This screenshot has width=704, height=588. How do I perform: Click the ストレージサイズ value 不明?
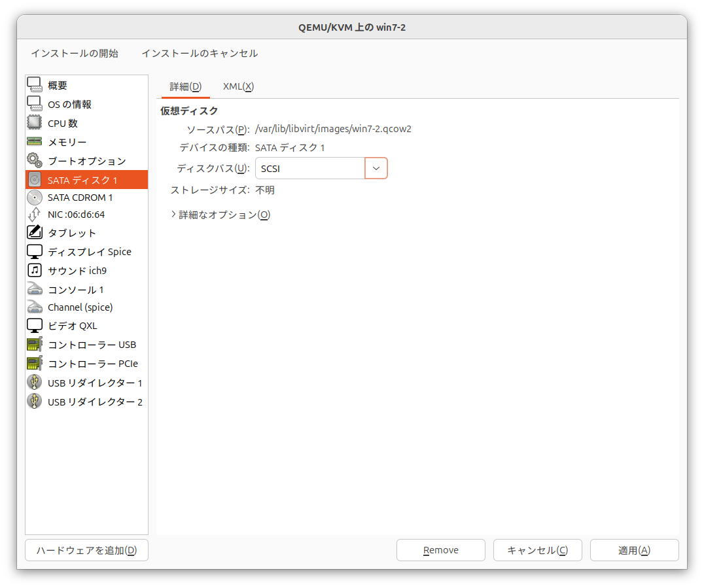tap(265, 190)
